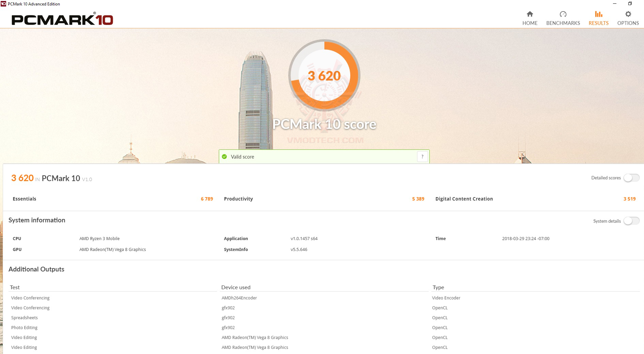Click gfx902 device in Spreadsheets row
Screen dimensions: 644x354
click(x=228, y=318)
